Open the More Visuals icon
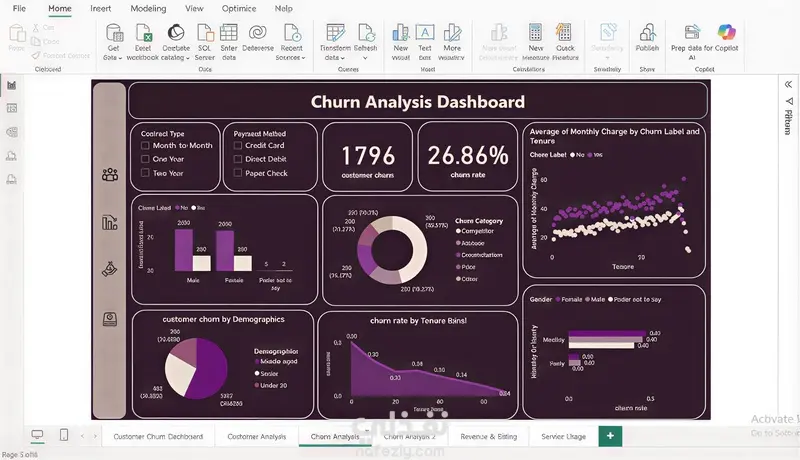The width and height of the screenshot is (800, 460). [452, 34]
